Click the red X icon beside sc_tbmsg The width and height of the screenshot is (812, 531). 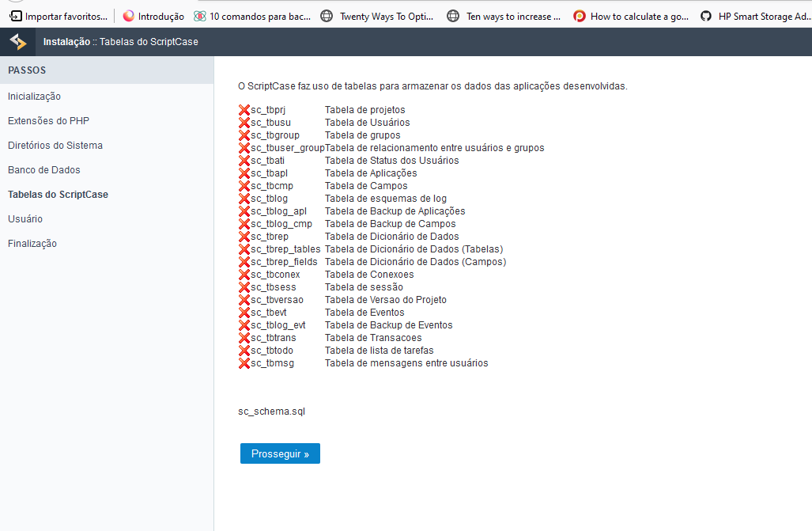(244, 363)
